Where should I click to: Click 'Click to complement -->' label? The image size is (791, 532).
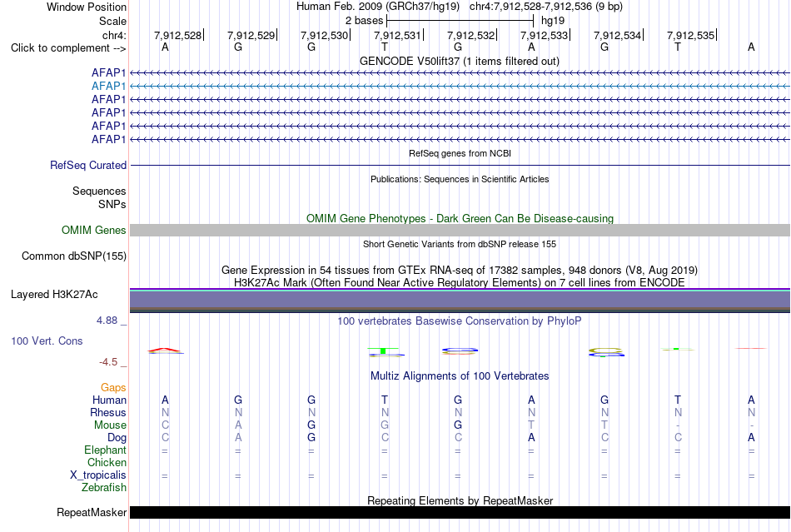68,48
